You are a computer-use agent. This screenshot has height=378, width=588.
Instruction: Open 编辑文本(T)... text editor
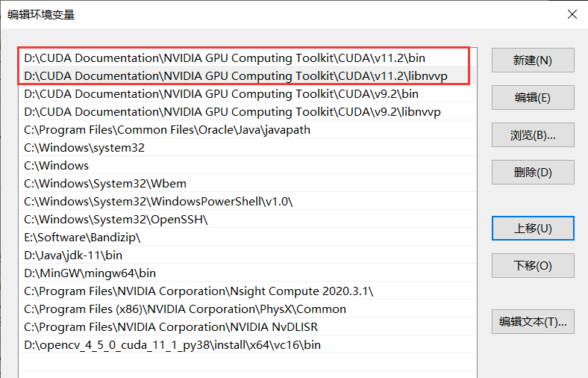click(x=532, y=322)
